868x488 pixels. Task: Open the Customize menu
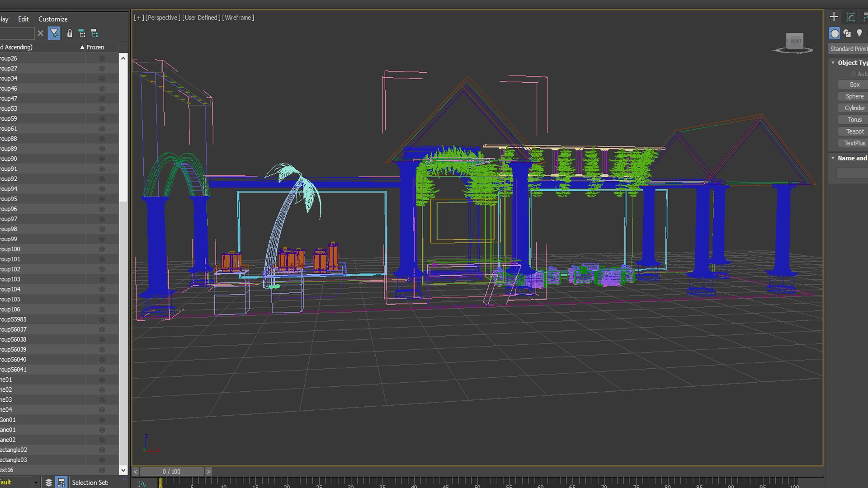pyautogui.click(x=53, y=19)
